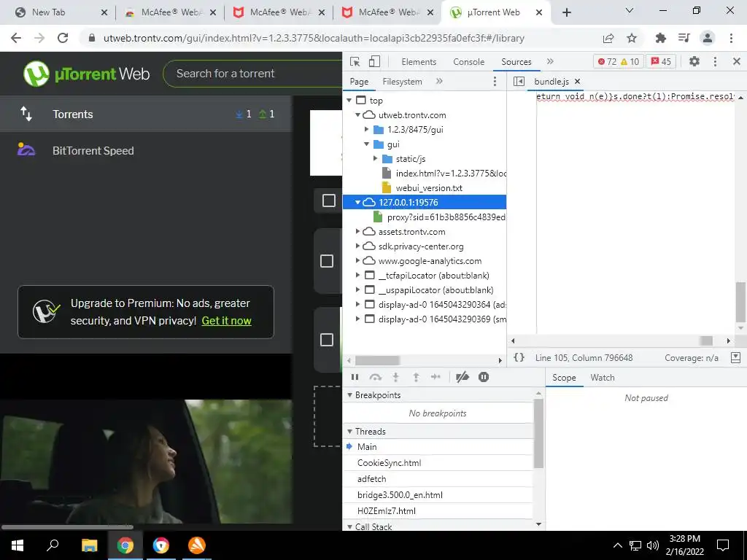
Task: Click the µTorrent Web logo
Action: point(87,74)
